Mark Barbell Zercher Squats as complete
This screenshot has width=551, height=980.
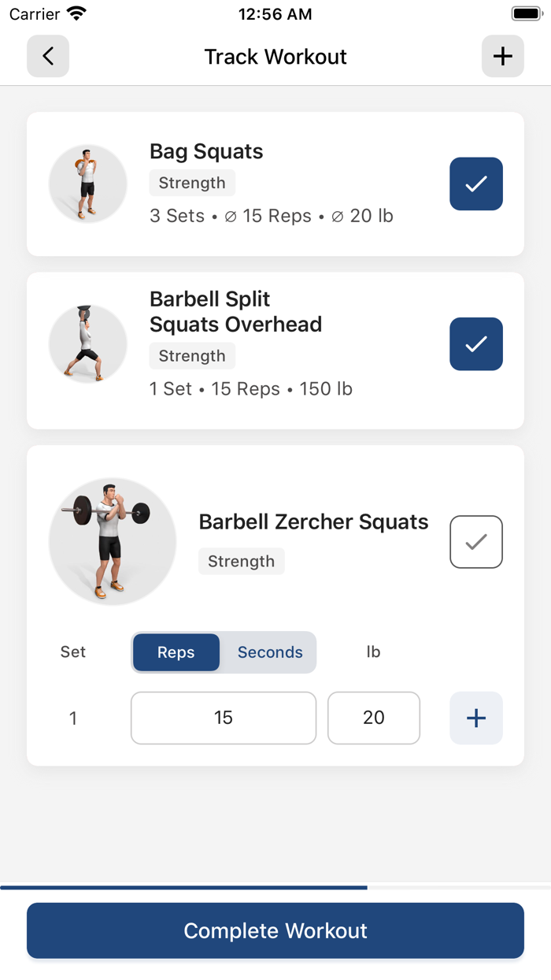[475, 542]
